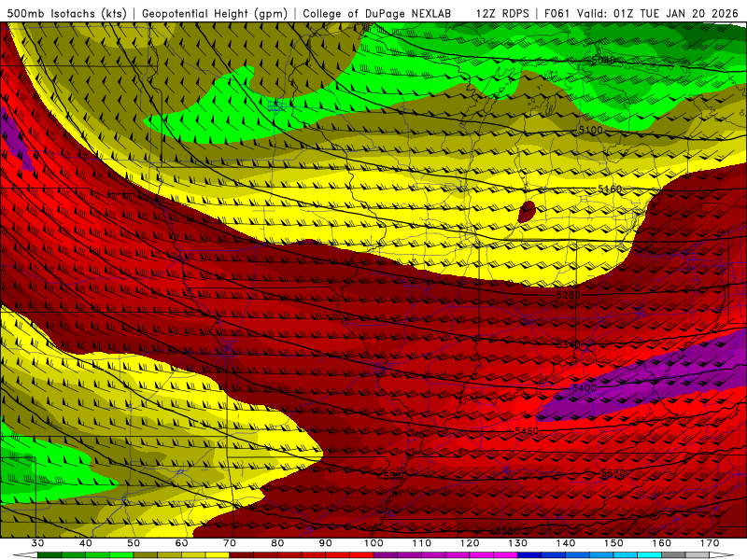Viewport: 747px width, 560px height.
Task: Click the color bar's 70 label
Action: pyautogui.click(x=230, y=543)
